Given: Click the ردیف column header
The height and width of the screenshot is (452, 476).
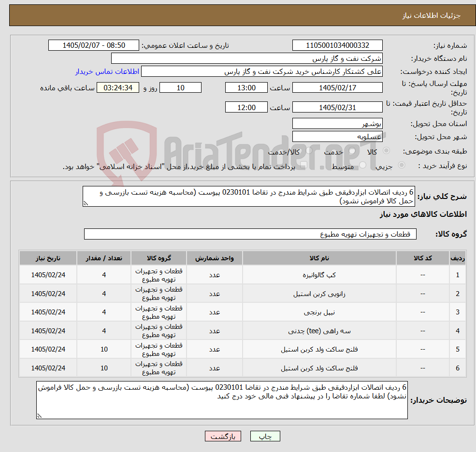Looking at the screenshot, I should point(458,258).
